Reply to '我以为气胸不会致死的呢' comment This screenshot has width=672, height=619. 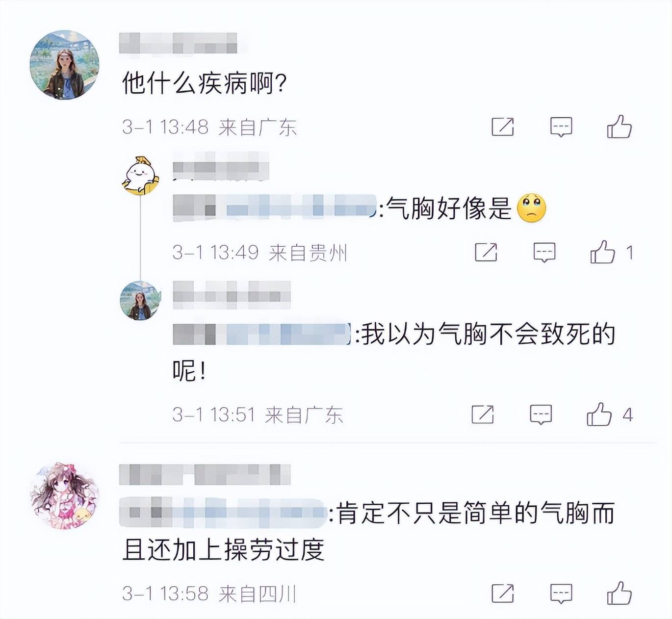coord(541,414)
